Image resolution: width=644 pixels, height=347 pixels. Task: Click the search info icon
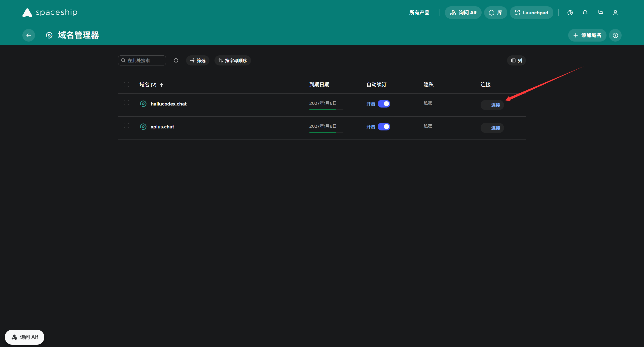coord(176,60)
